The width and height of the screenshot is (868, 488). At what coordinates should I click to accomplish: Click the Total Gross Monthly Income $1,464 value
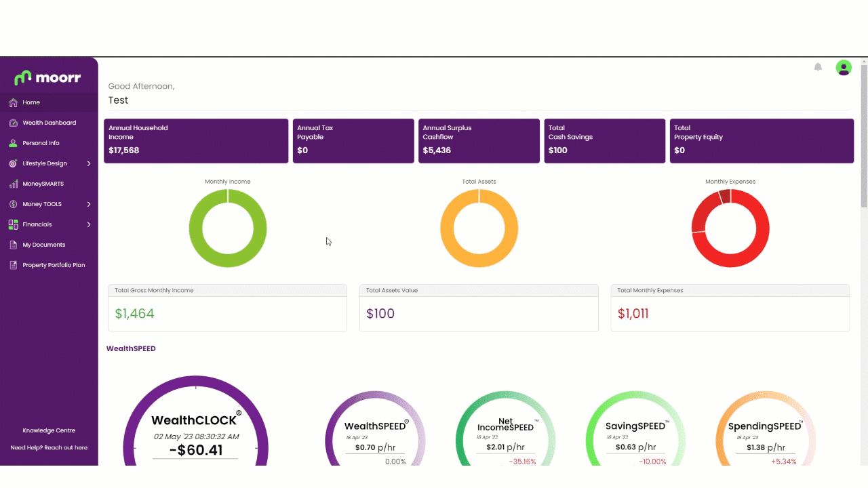click(x=134, y=314)
